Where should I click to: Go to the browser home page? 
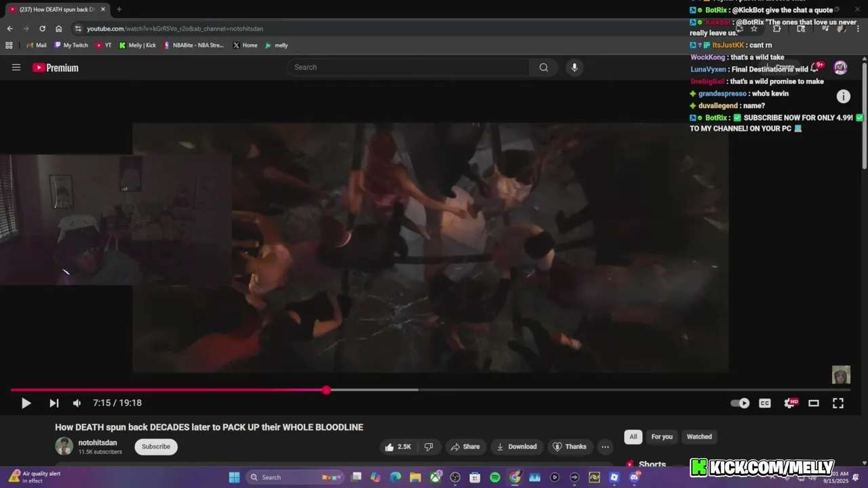58,28
